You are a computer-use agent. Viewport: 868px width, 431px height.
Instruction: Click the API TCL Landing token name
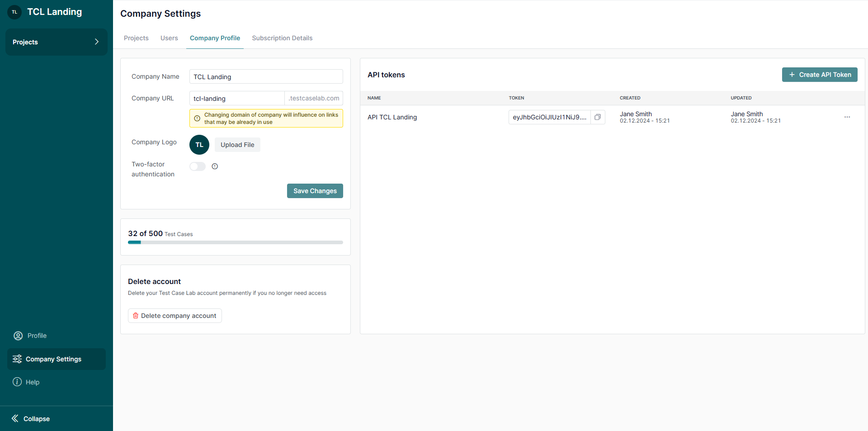(x=392, y=117)
